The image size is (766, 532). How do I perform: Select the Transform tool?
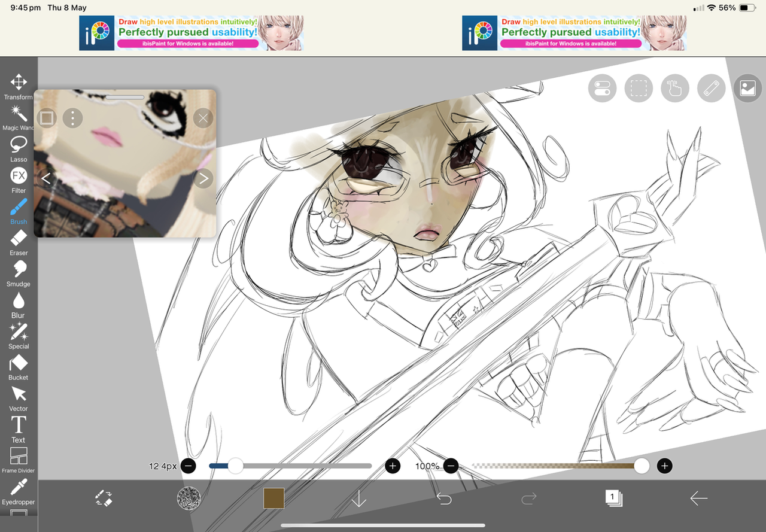click(19, 87)
